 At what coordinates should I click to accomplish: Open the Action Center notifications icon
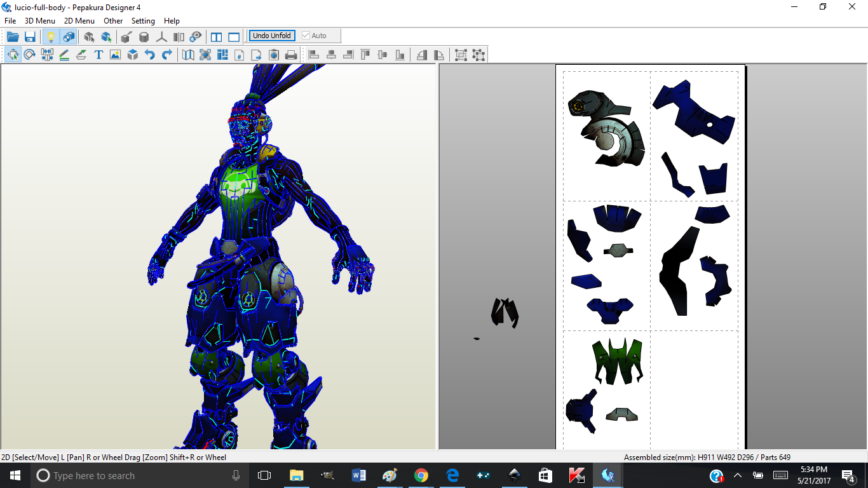coord(848,475)
